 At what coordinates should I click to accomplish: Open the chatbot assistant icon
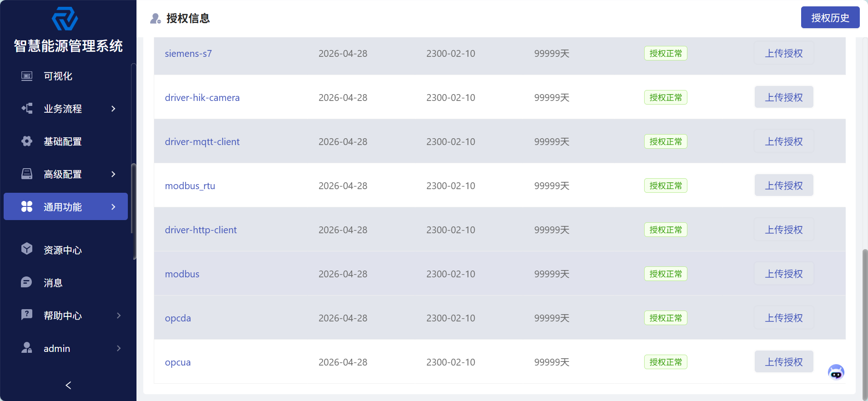(836, 372)
